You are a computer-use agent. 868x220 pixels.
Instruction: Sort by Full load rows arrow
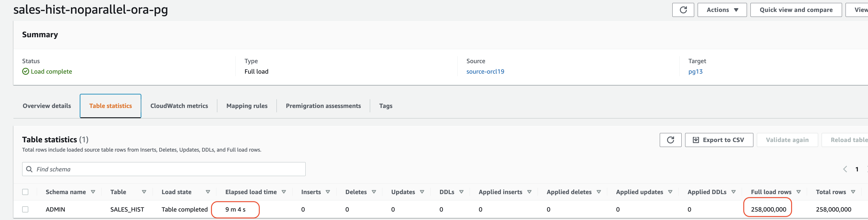798,192
